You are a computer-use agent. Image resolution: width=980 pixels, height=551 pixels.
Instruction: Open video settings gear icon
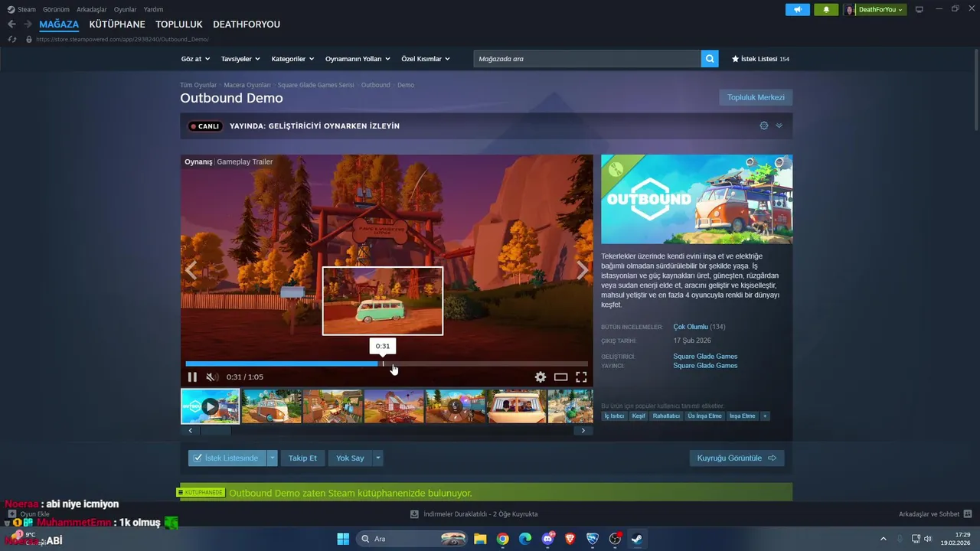(541, 377)
